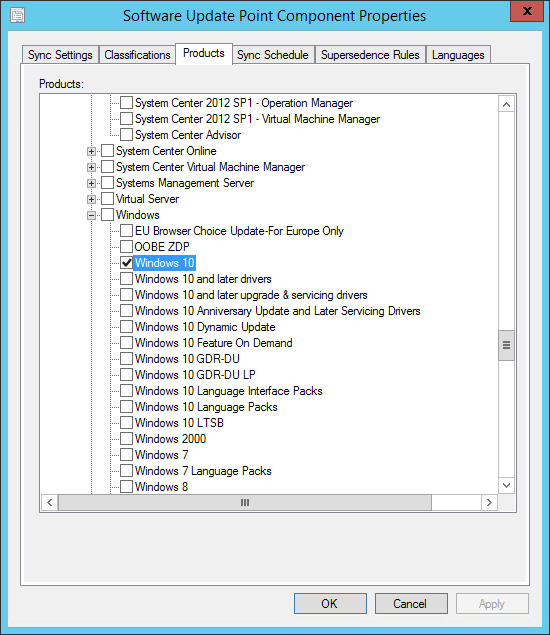Screen dimensions: 550x635
Task: Expand the Systems Management Server node
Action: (92, 183)
